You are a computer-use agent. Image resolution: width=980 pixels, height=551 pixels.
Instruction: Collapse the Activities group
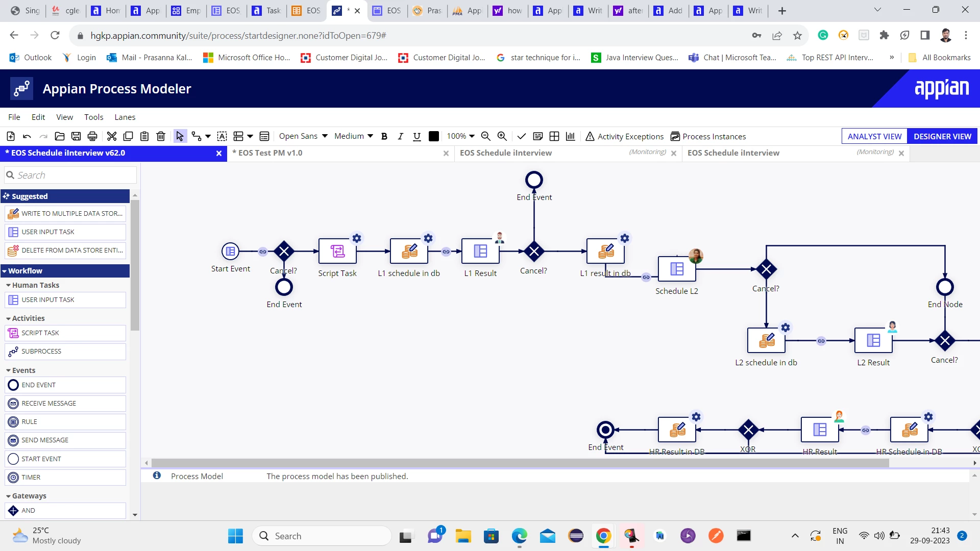[26, 318]
